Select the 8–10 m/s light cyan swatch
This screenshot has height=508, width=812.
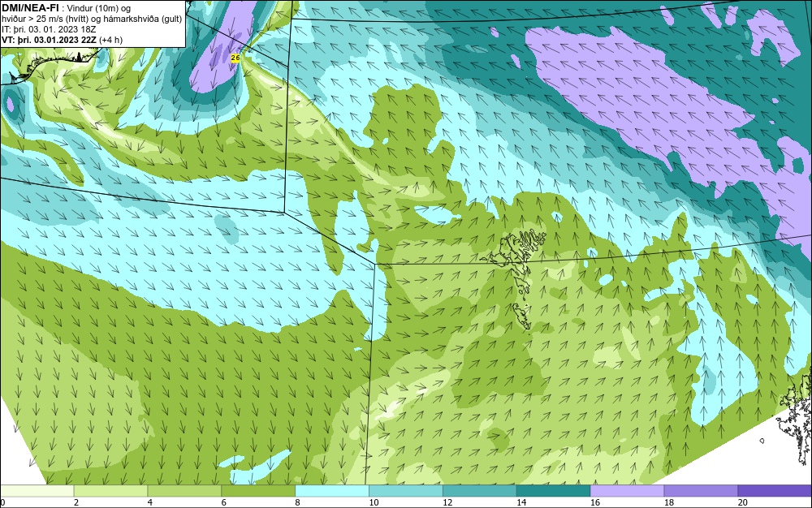pyautogui.click(x=332, y=491)
